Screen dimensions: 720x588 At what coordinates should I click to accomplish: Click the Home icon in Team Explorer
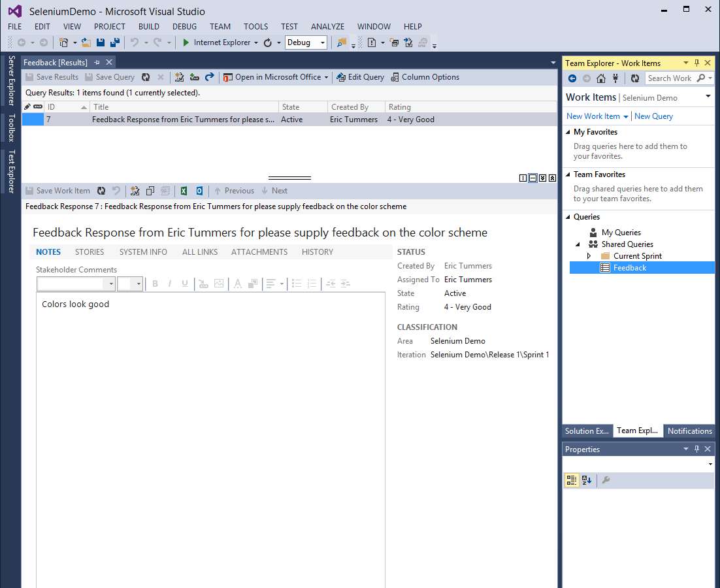click(x=601, y=78)
